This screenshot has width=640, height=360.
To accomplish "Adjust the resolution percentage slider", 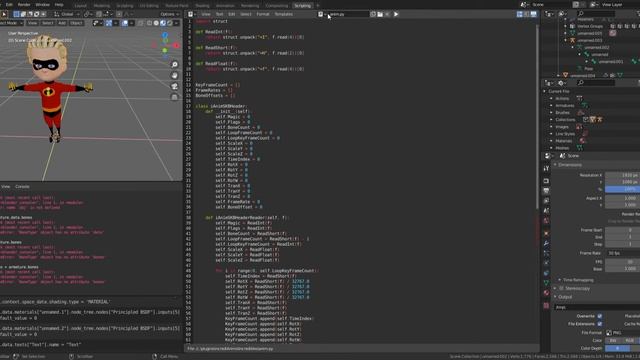I will [622, 189].
